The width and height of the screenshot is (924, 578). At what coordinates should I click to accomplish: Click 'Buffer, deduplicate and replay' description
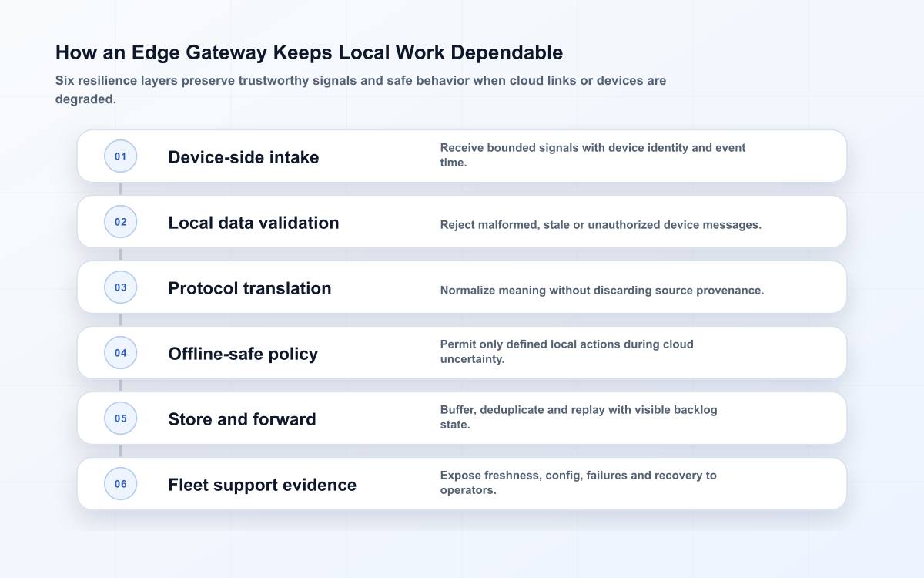pos(579,417)
